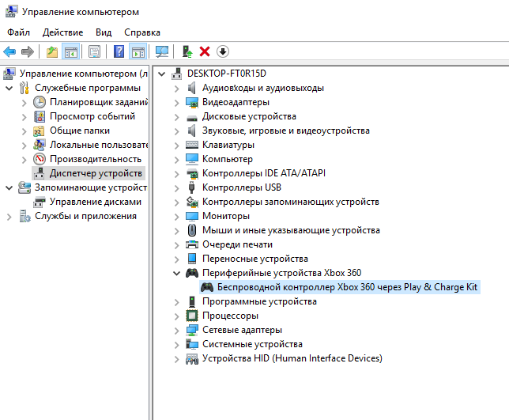Toggle the Show/Hide Action Pane icon
Viewport: 509px width, 420px height.
click(138, 51)
